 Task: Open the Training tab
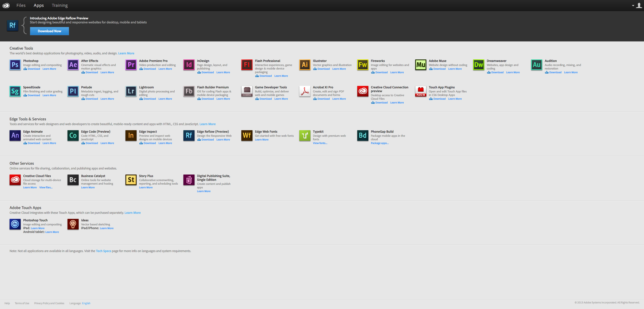point(60,5)
